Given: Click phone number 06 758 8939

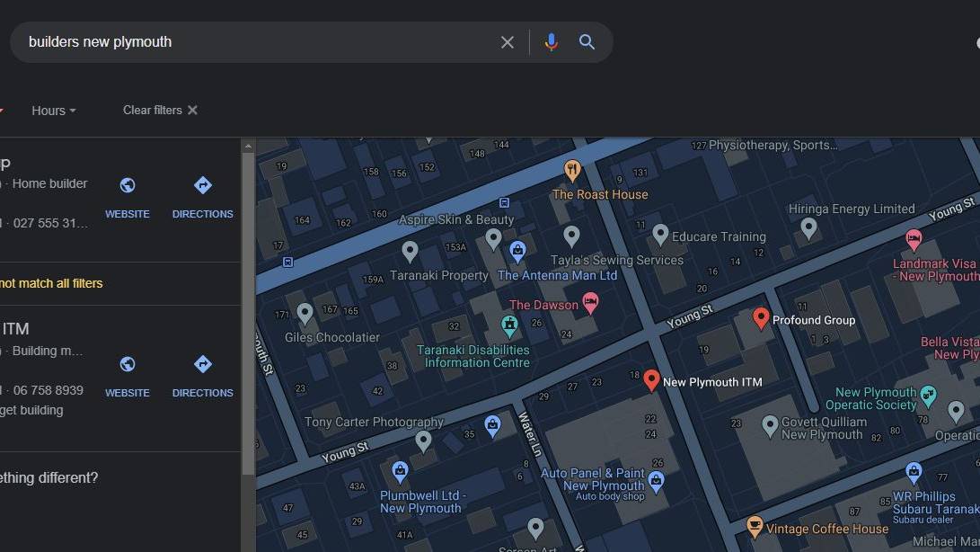Looking at the screenshot, I should [x=48, y=390].
